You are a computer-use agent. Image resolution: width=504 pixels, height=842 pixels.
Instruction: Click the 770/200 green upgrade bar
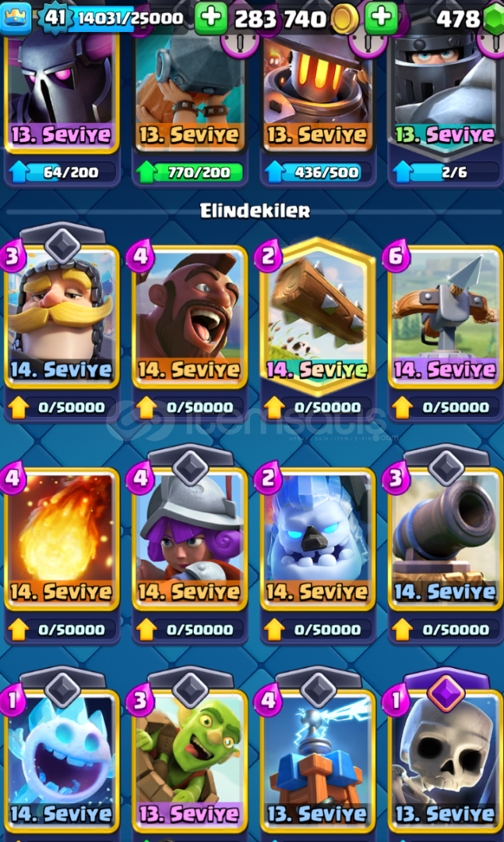coord(190,172)
